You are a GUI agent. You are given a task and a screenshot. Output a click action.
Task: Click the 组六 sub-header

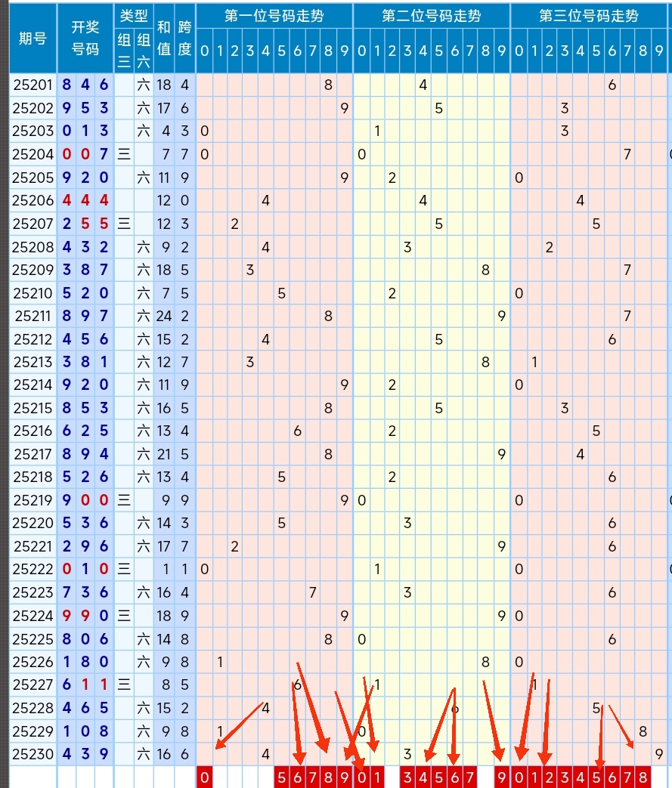tap(144, 51)
